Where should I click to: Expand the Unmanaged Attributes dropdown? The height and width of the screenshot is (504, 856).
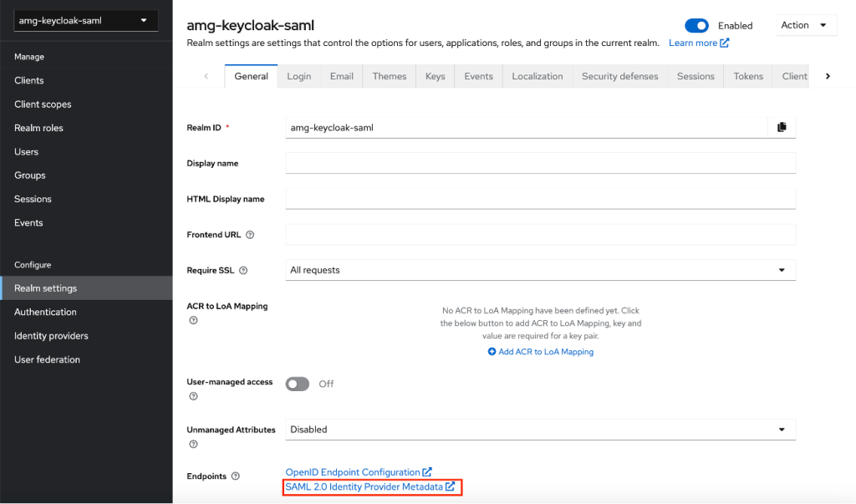coord(541,430)
